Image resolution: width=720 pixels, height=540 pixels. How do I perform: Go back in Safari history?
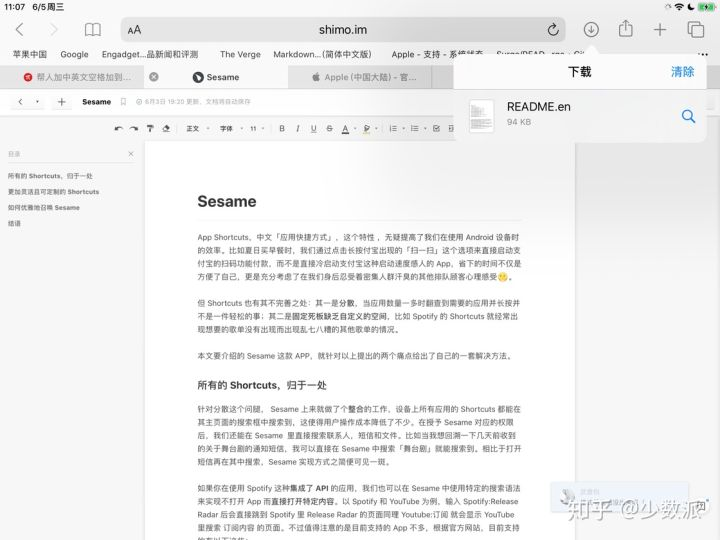click(x=19, y=30)
